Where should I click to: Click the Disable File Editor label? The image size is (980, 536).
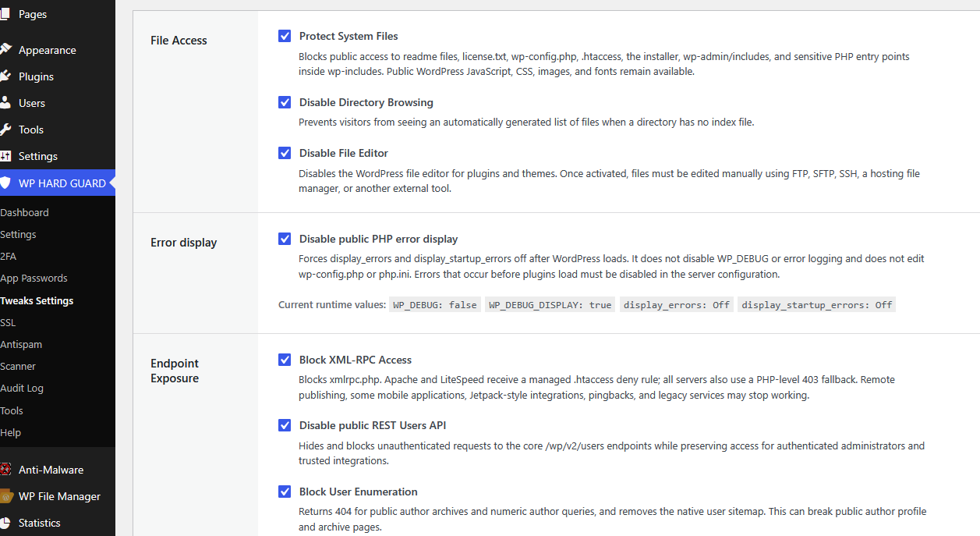pyautogui.click(x=344, y=153)
